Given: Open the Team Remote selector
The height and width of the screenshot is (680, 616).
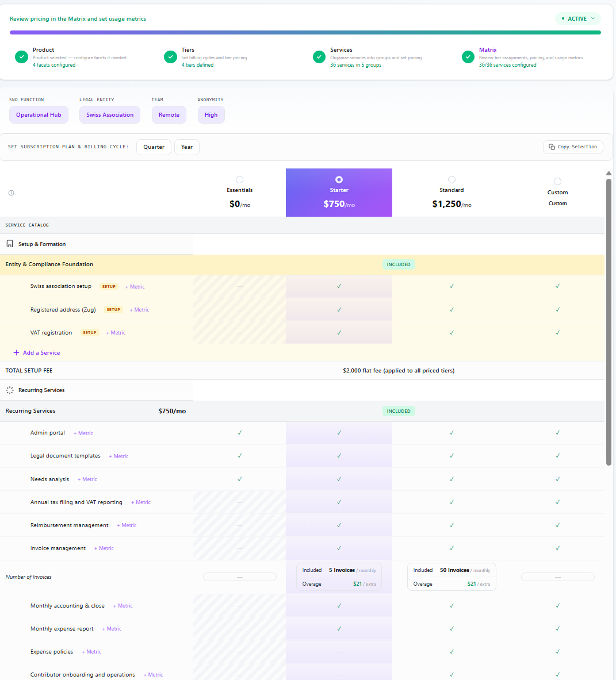Looking at the screenshot, I should (x=169, y=115).
